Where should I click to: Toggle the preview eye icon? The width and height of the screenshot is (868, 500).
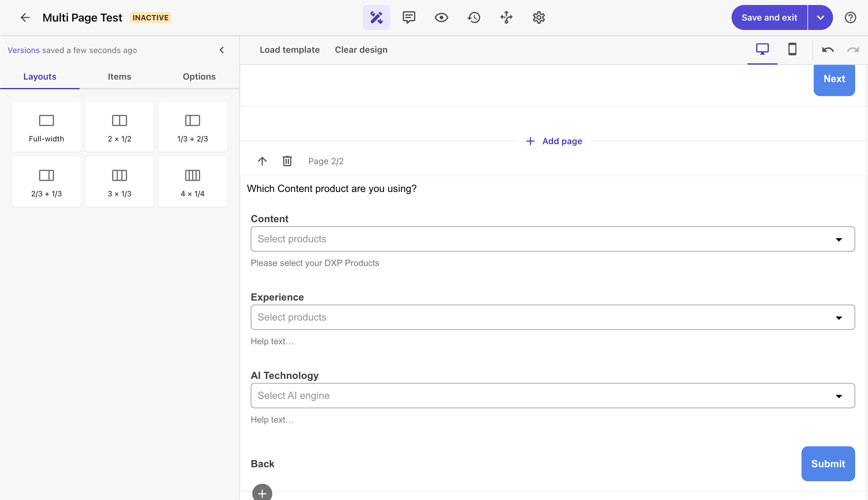(x=441, y=17)
